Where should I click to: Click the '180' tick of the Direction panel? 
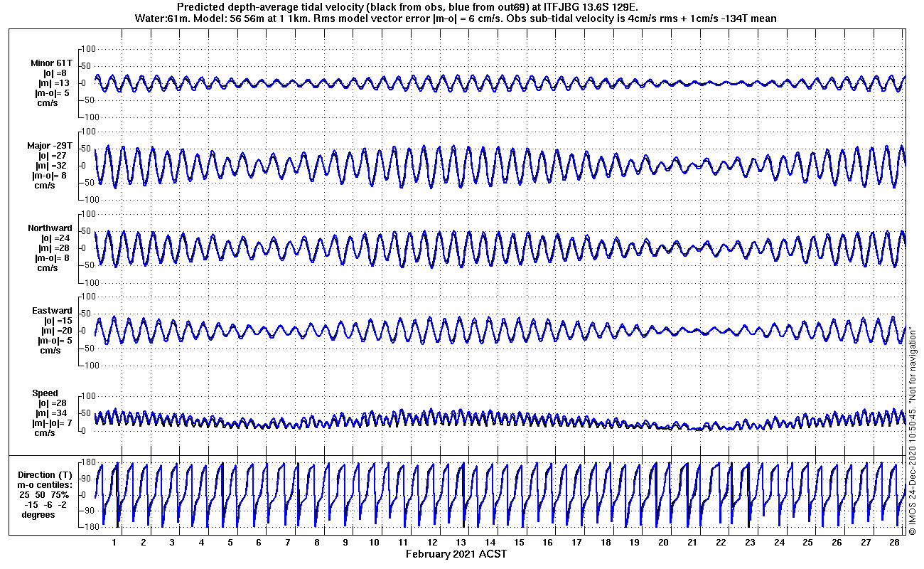[x=89, y=462]
